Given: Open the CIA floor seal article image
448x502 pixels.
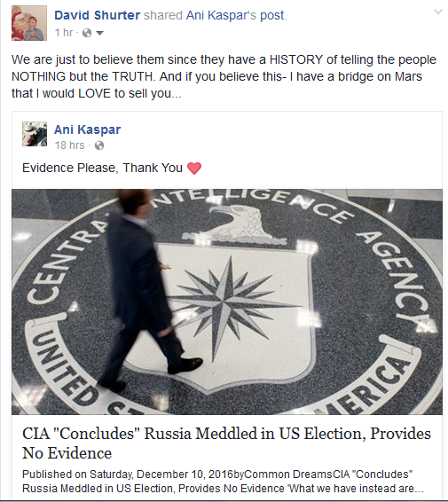Looking at the screenshot, I should pos(227,302).
